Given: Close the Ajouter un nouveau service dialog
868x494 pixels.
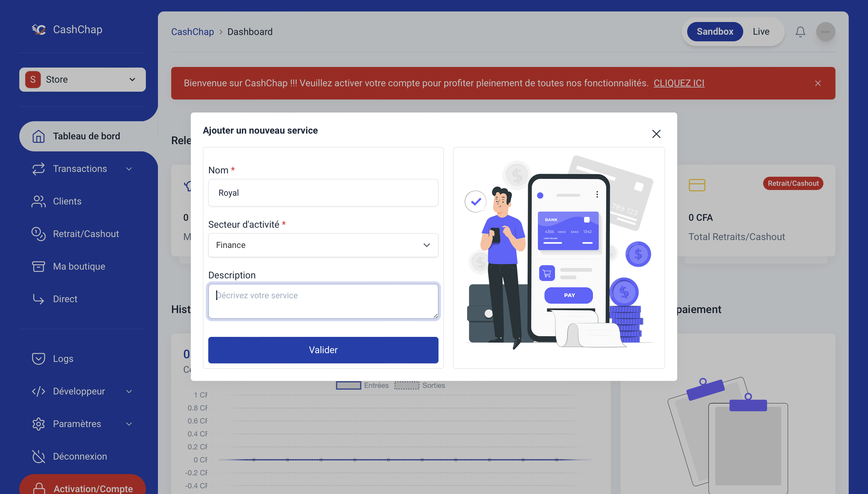Looking at the screenshot, I should (656, 134).
